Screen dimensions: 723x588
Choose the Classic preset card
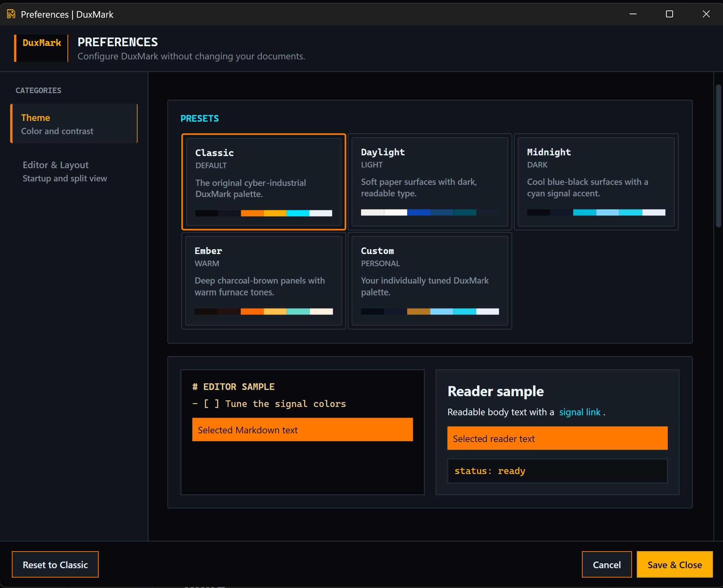[x=264, y=182]
